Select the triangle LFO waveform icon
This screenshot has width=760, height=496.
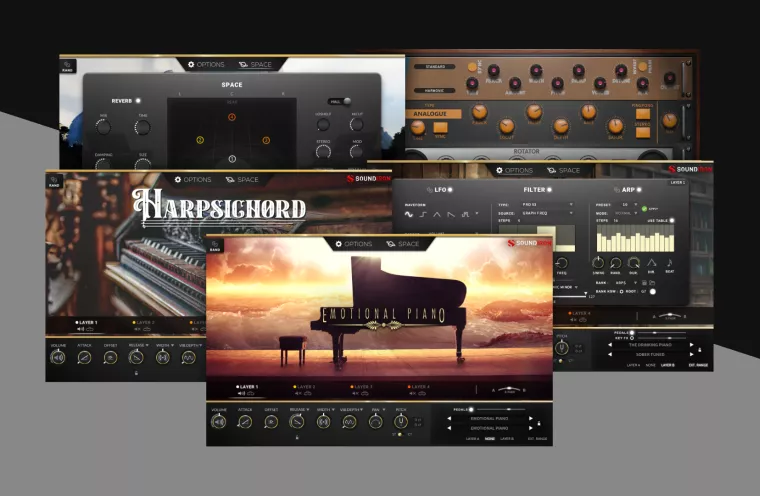click(x=437, y=214)
